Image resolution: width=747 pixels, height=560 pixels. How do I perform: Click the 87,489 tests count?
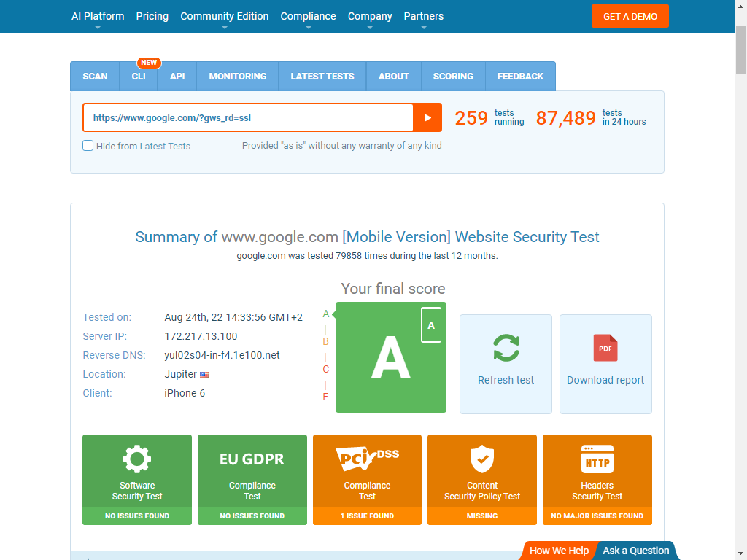pos(565,118)
